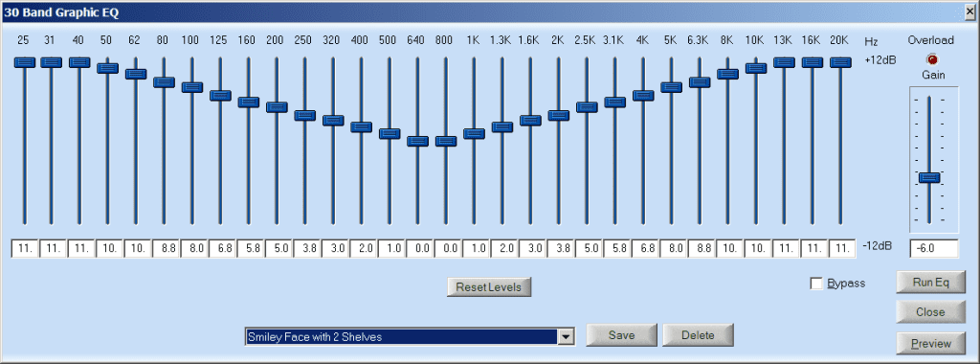Click the 13K band slider handle
This screenshot has height=364, width=980.
pos(784,62)
